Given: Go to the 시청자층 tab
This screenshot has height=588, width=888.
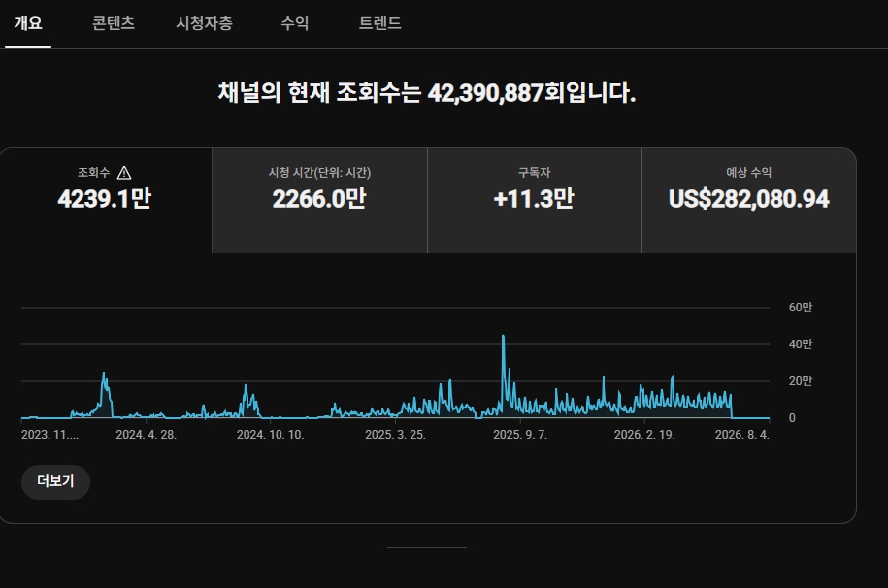Looking at the screenshot, I should [205, 23].
